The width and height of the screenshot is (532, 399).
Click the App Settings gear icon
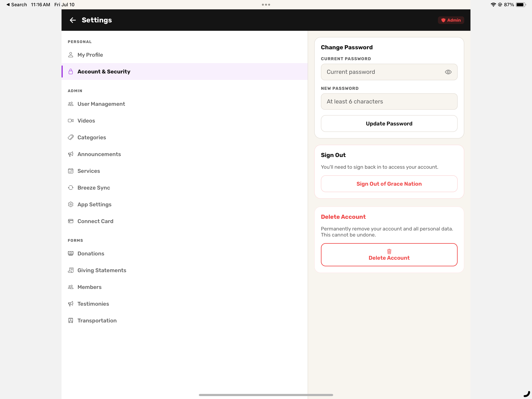70,204
